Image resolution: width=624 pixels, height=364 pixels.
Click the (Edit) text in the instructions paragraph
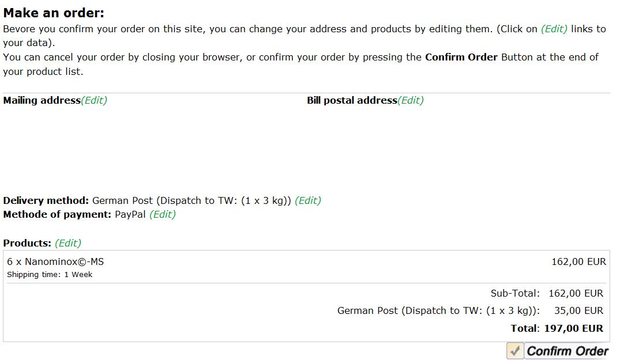click(554, 29)
